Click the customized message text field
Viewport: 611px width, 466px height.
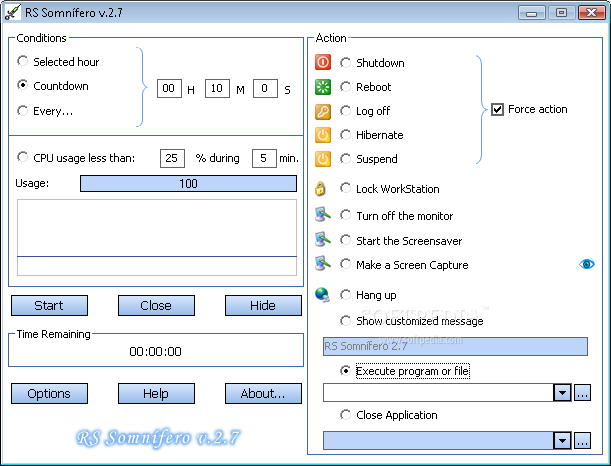pyautogui.click(x=455, y=346)
